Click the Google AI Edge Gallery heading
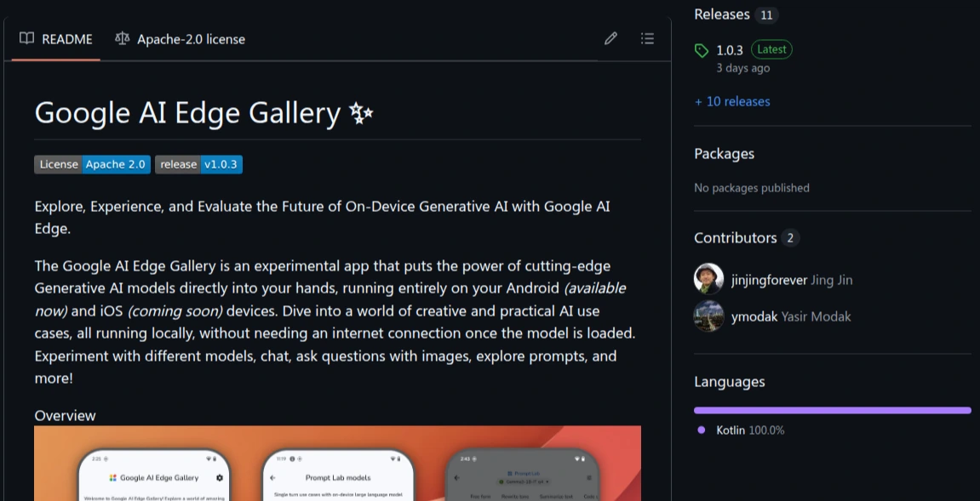Viewport: 980px width, 501px height. [x=204, y=113]
